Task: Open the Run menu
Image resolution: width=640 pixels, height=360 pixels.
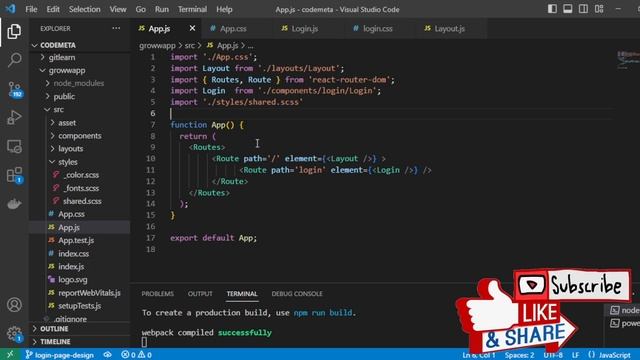Action: pos(162,9)
